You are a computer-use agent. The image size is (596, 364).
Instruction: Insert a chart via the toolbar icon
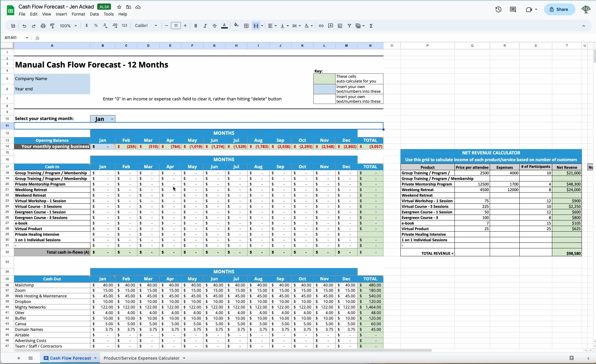[x=340, y=26]
